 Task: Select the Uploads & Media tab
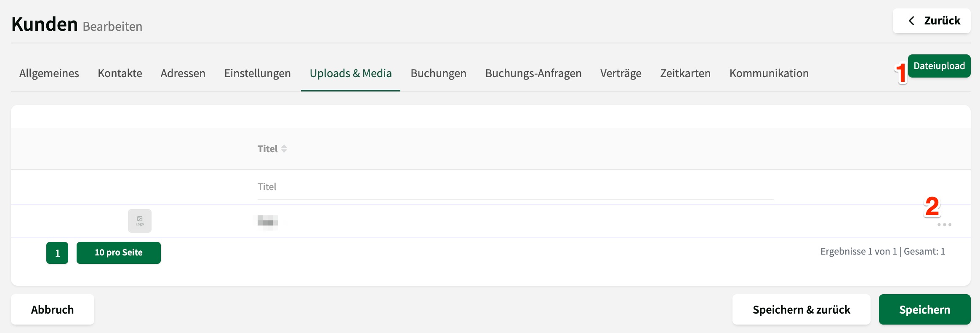[x=351, y=73]
